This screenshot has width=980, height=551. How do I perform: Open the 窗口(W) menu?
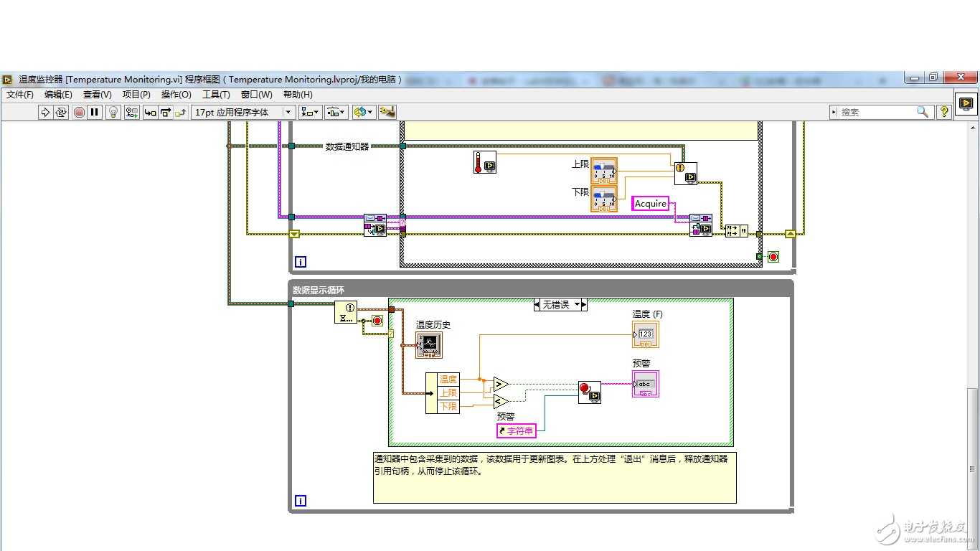(x=256, y=94)
